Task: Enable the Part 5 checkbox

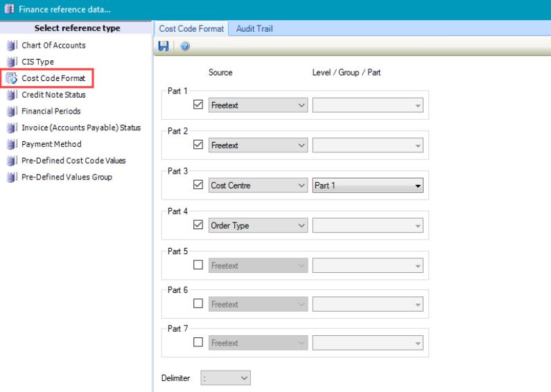Action: click(198, 265)
